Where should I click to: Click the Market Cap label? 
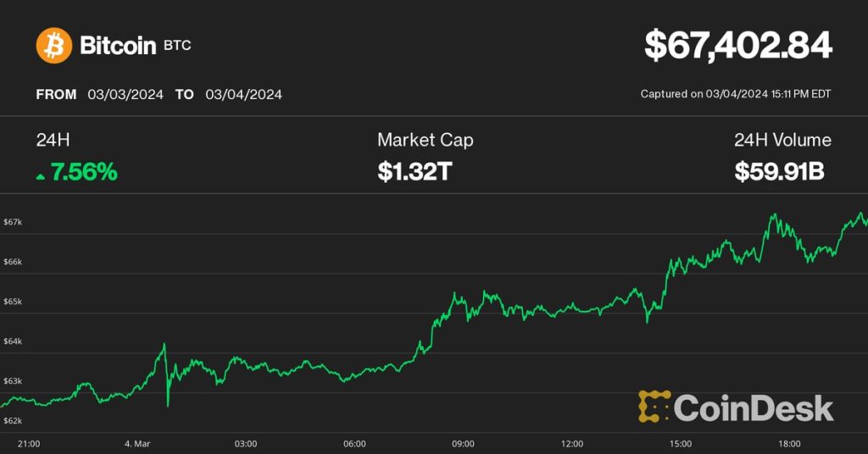[426, 140]
